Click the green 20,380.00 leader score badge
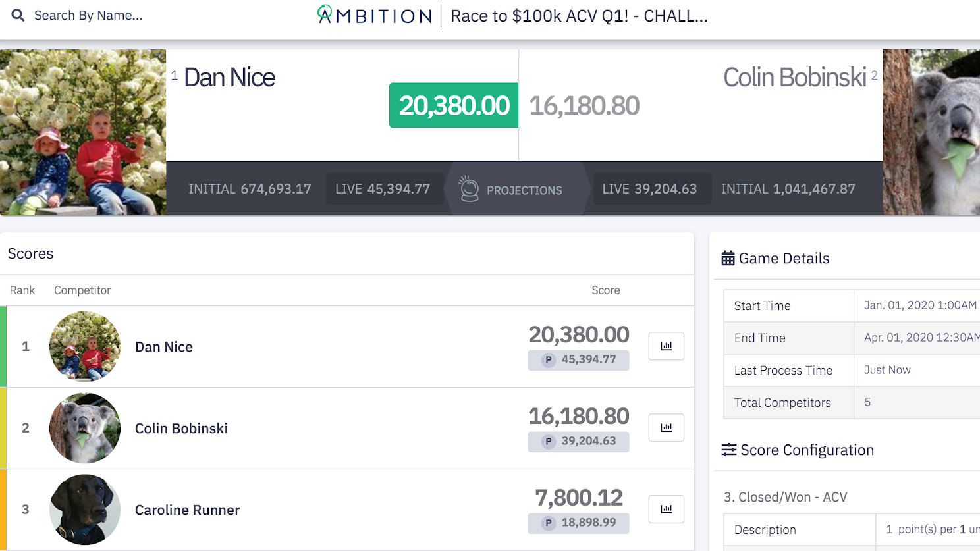The width and height of the screenshot is (980, 551). (x=454, y=105)
